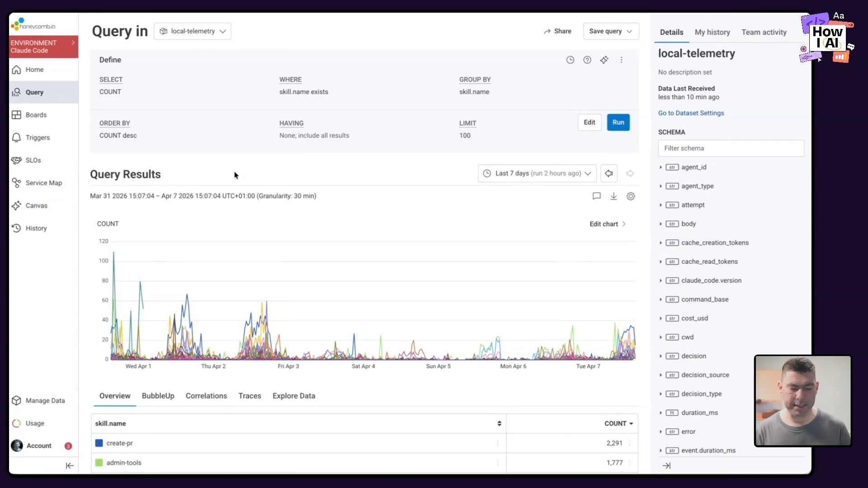
Task: Download query results with the download icon
Action: point(613,196)
